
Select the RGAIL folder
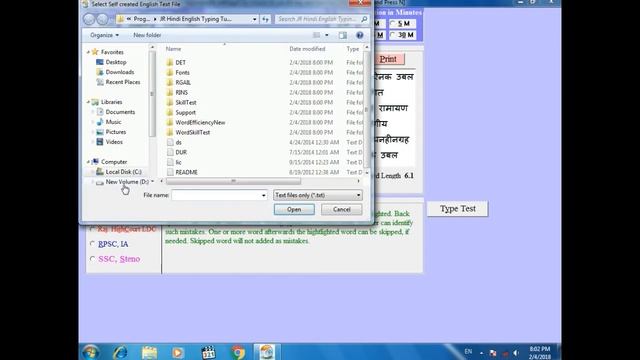click(183, 82)
